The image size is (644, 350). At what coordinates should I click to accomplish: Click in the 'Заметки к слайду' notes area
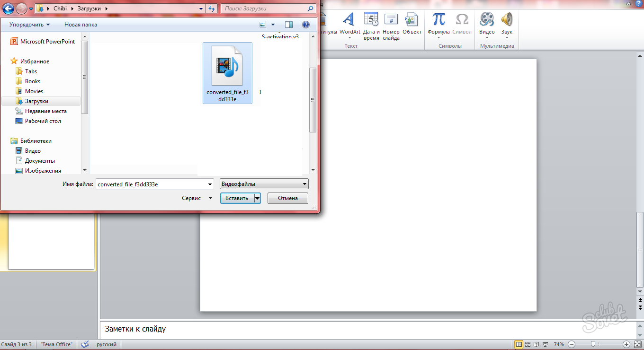(367, 329)
